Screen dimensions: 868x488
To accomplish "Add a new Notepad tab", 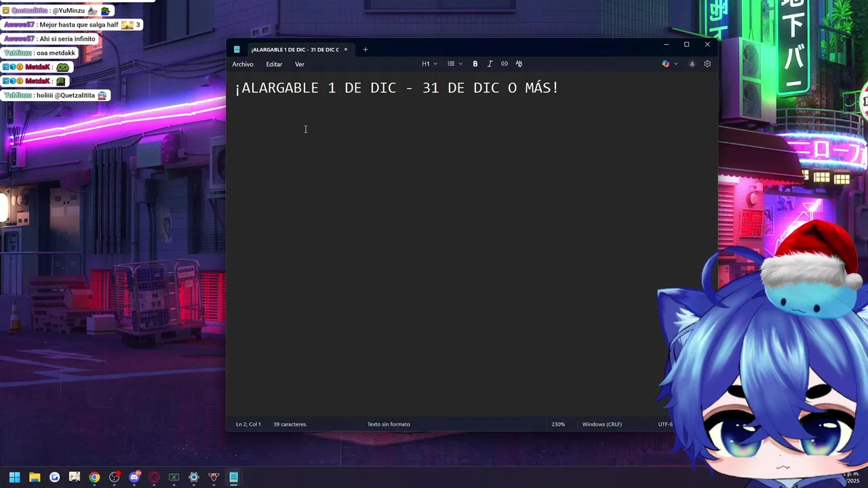I will point(366,49).
